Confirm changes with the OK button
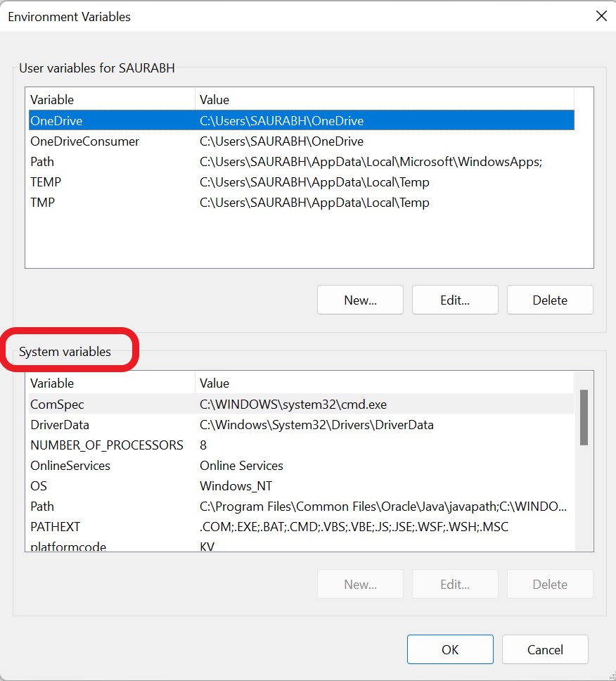 click(450, 649)
